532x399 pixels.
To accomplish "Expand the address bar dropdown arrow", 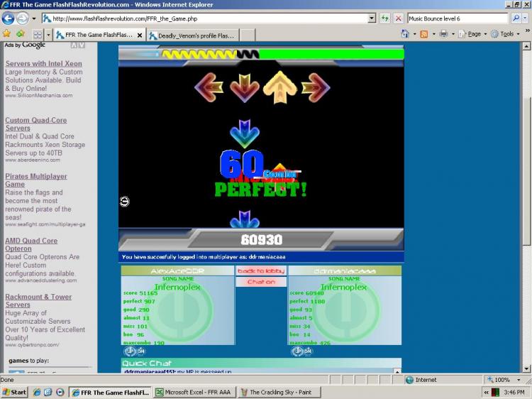I will (372, 18).
